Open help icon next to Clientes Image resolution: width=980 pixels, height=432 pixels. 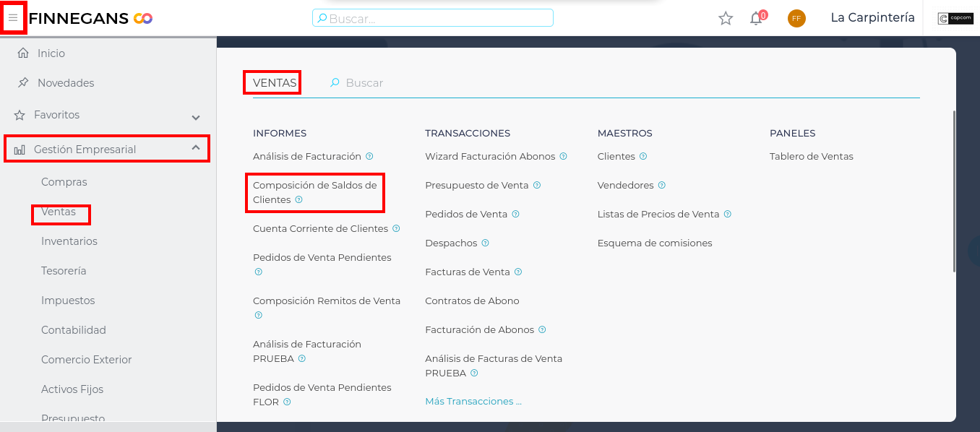coord(642,156)
